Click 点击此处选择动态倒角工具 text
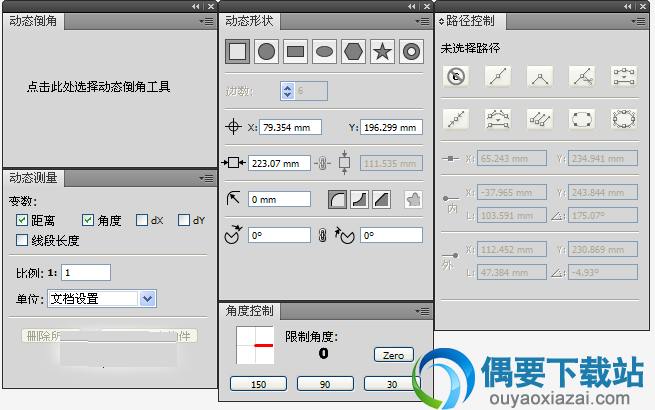 click(x=99, y=87)
